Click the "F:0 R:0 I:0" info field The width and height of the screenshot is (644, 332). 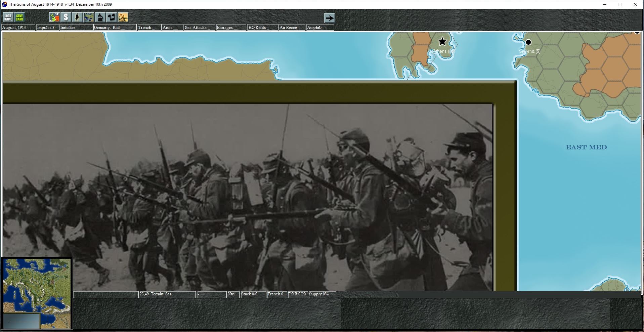tap(298, 294)
